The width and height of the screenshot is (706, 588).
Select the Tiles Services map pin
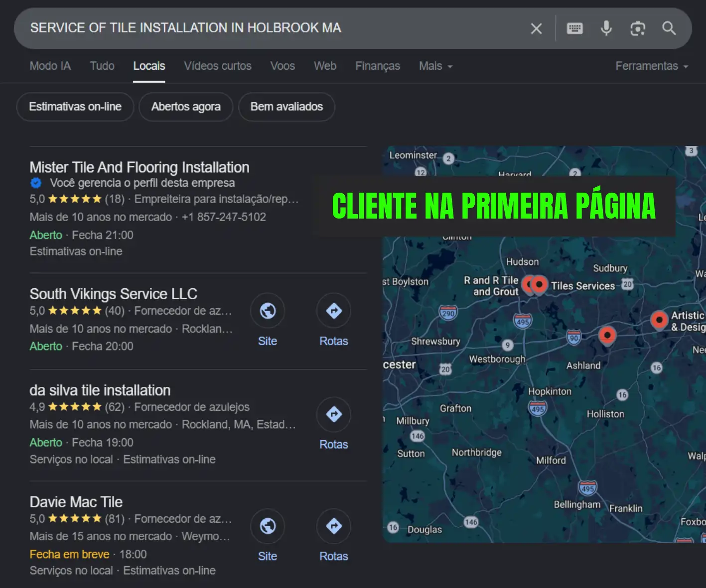(x=539, y=286)
